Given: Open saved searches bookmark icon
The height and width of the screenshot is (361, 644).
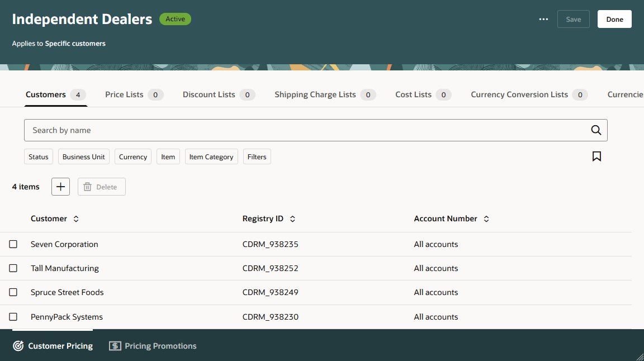Looking at the screenshot, I should pos(596,156).
